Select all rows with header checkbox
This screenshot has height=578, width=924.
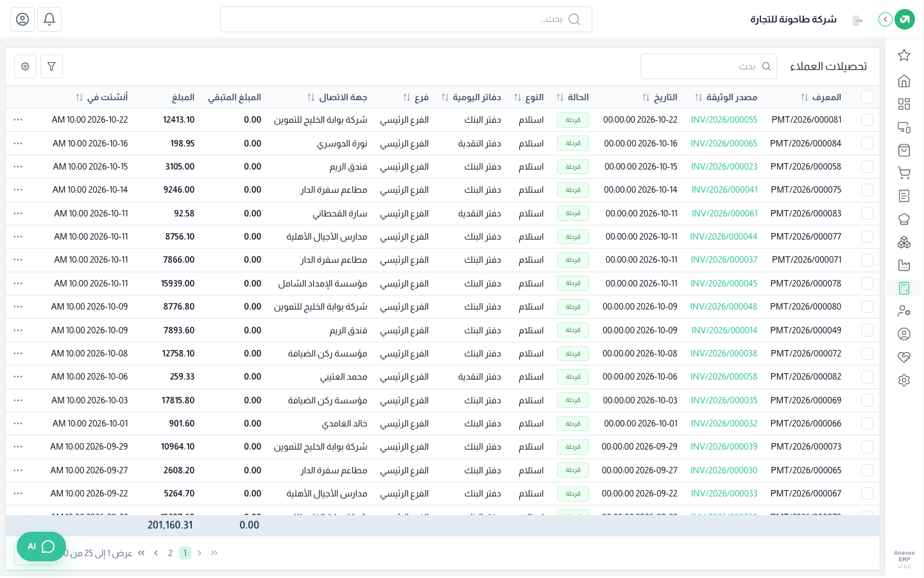867,97
